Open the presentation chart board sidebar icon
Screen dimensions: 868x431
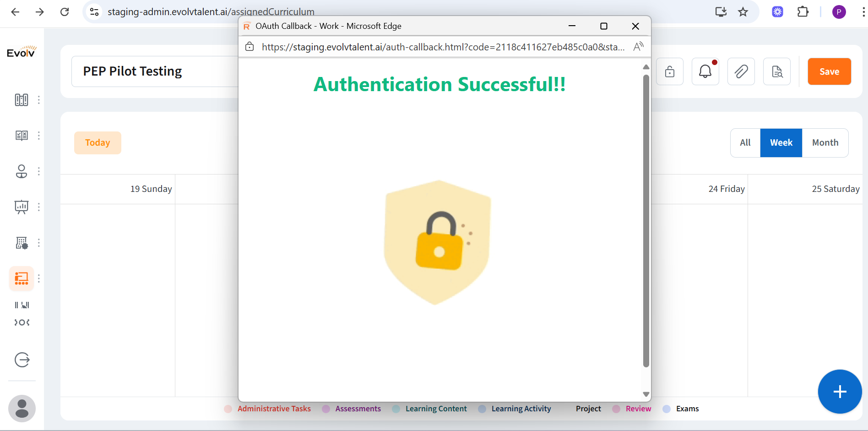point(22,207)
